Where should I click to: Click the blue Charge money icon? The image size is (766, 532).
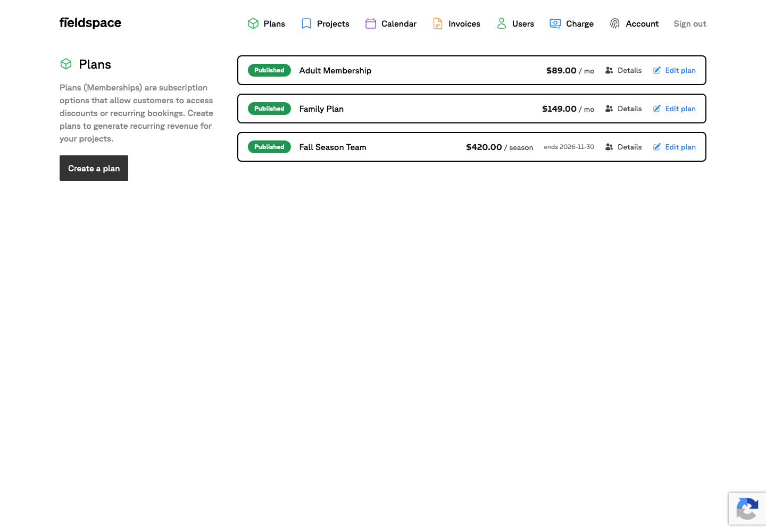(x=555, y=23)
